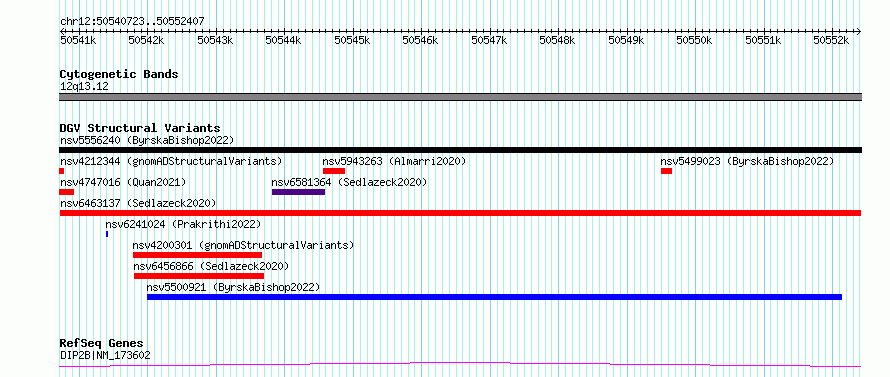The height and width of the screenshot is (377, 890).
Task: Open the nsv5499023 (ByrskaBishop2022) label
Action: pyautogui.click(x=747, y=161)
